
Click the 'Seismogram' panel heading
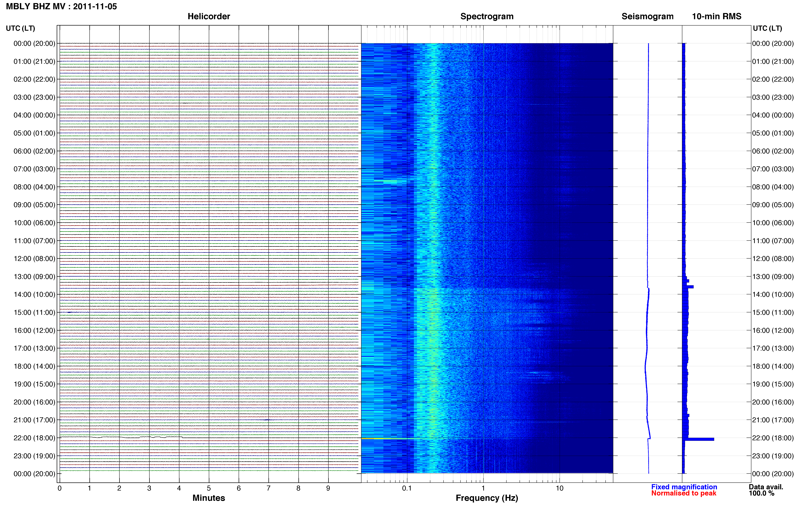pos(648,16)
